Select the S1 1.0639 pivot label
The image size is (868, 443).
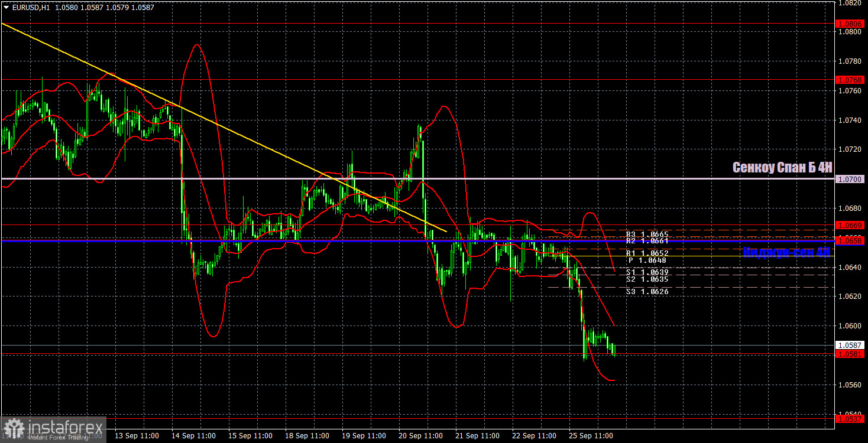pos(647,272)
